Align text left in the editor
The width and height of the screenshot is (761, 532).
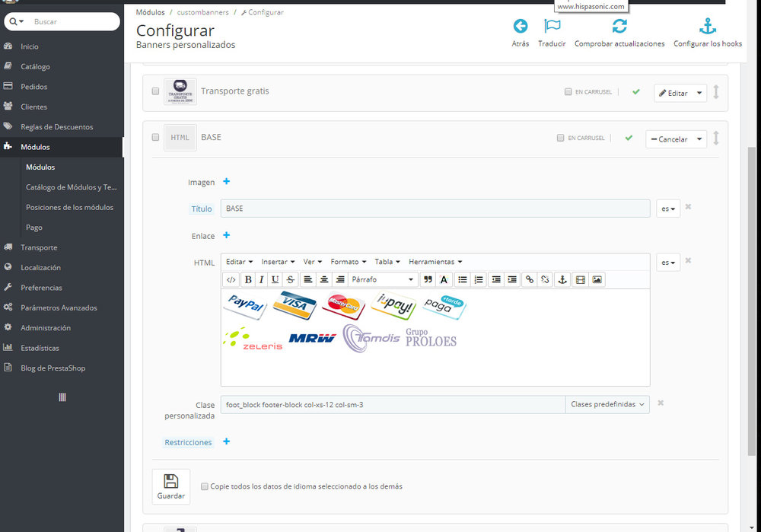307,279
